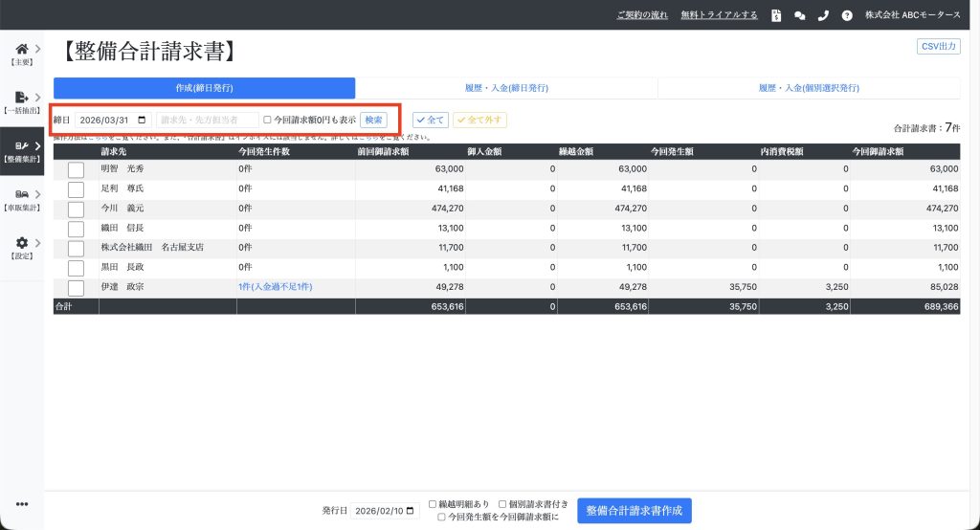Image resolution: width=980 pixels, height=530 pixels.
Task: Click the phone icon in top bar
Action: coord(822,15)
